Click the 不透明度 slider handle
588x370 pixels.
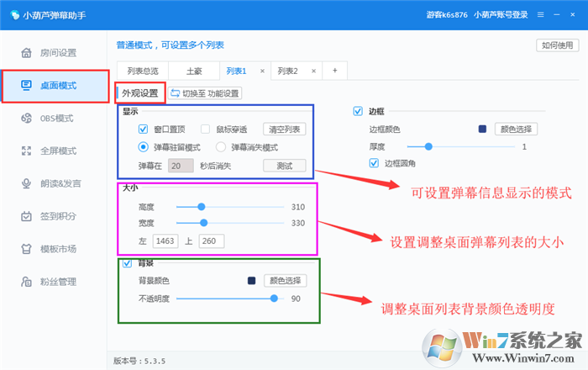(x=274, y=299)
